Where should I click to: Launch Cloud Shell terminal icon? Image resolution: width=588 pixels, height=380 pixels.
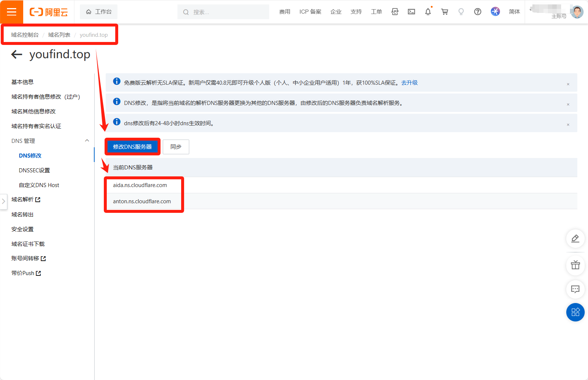tap(411, 12)
